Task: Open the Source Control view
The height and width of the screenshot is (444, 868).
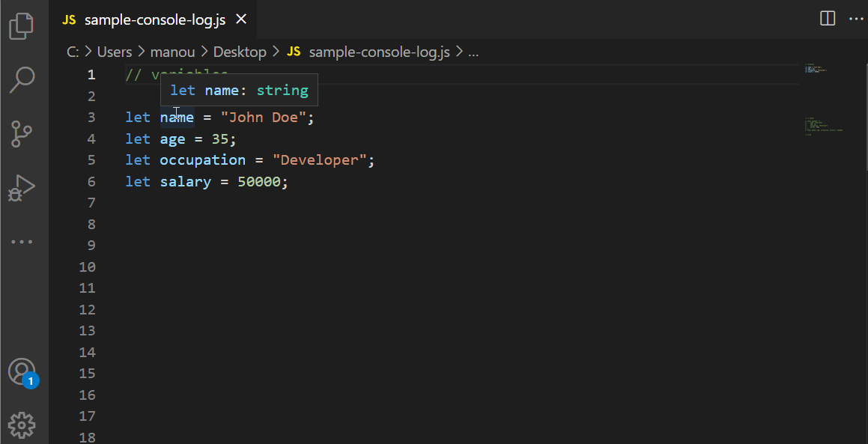Action: (x=22, y=133)
